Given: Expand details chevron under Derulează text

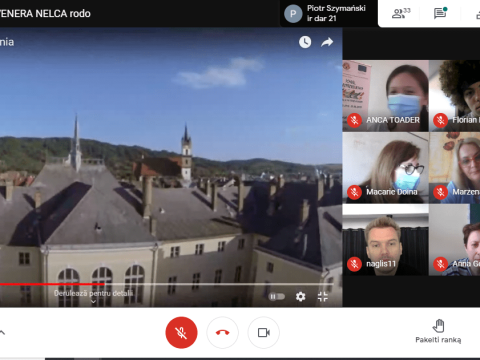Looking at the screenshot, I should point(93,302).
